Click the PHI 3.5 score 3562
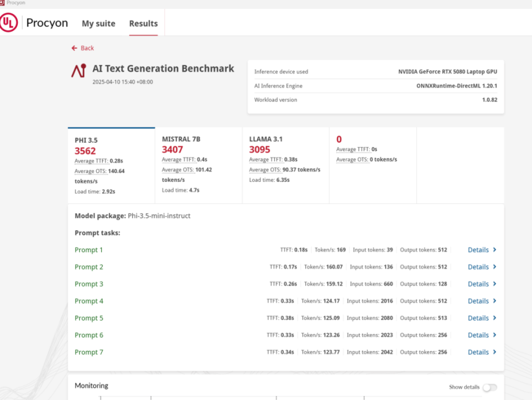 pos(85,151)
